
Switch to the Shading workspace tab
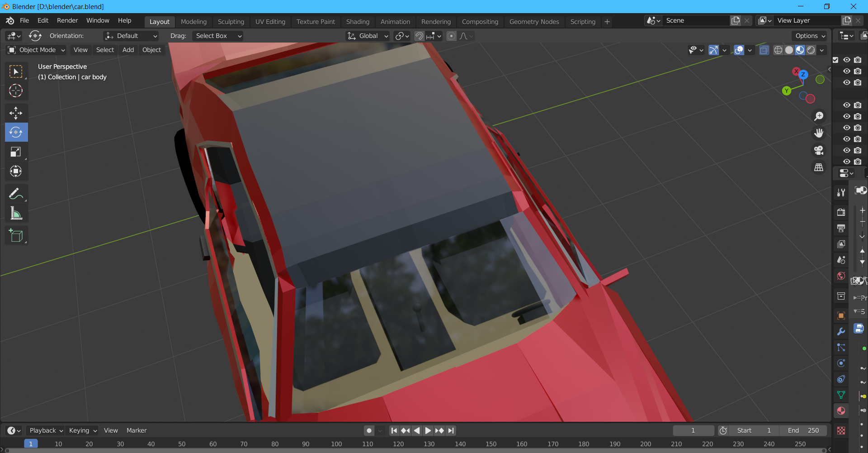[358, 22]
